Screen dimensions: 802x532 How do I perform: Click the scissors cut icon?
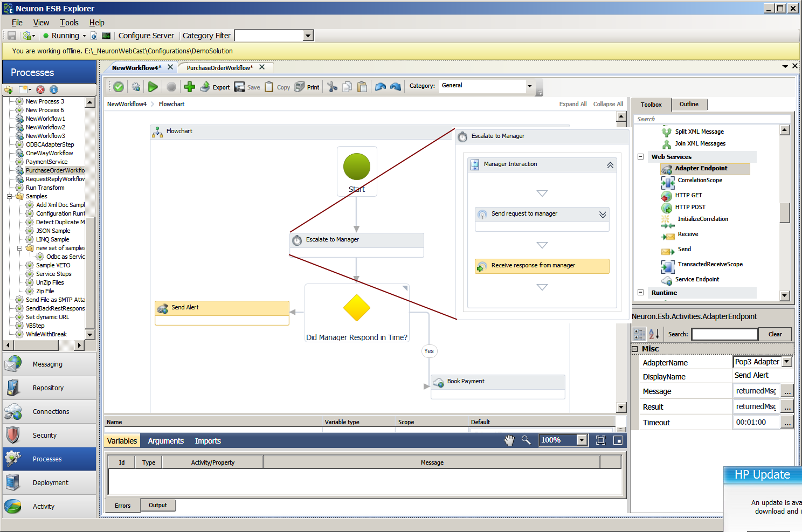333,87
